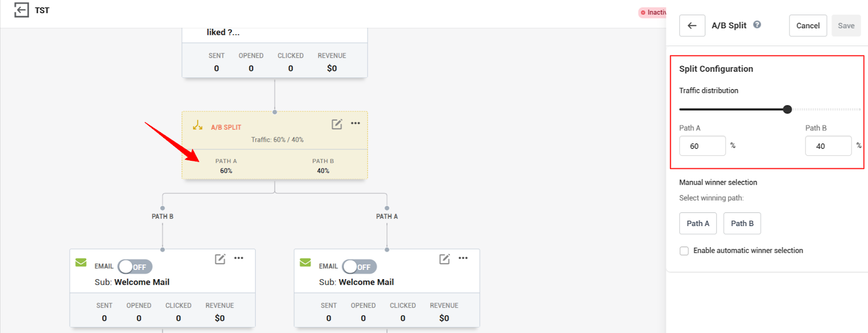Click "Sub: Welcome Mail" in Path B email
The width and height of the screenshot is (868, 333).
tap(132, 282)
